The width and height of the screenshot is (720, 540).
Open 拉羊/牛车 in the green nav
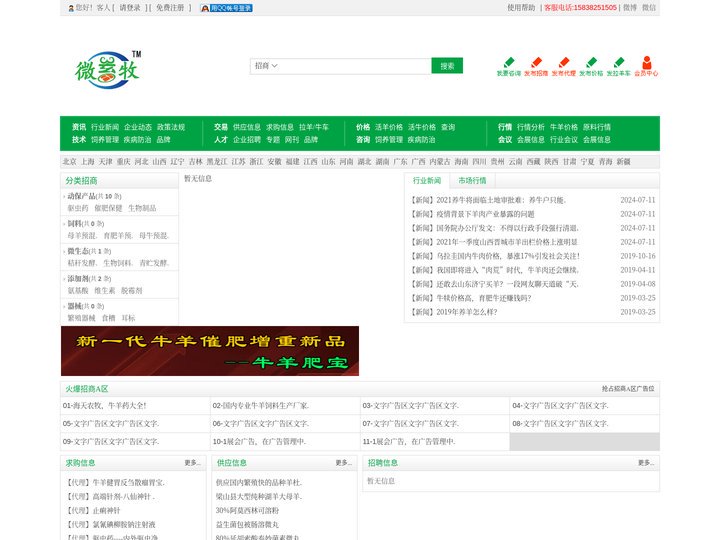(314, 127)
